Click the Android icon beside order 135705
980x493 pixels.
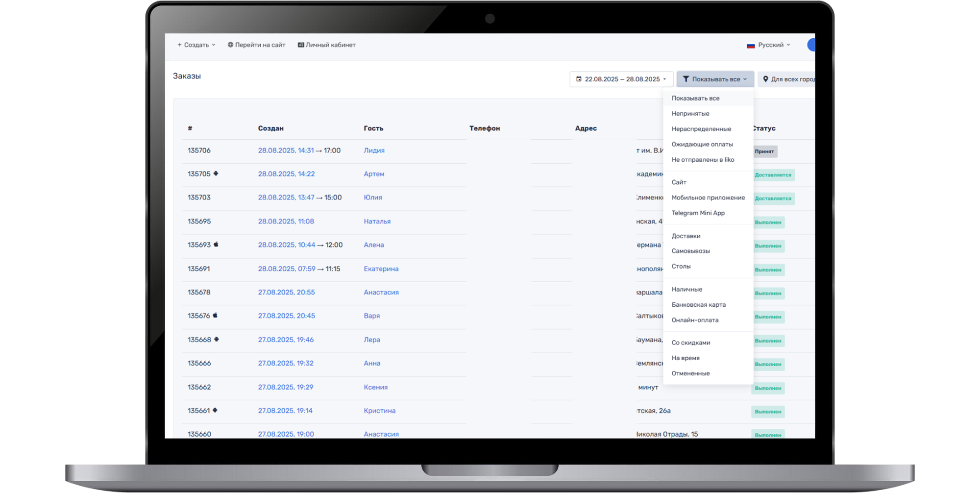coord(216,173)
